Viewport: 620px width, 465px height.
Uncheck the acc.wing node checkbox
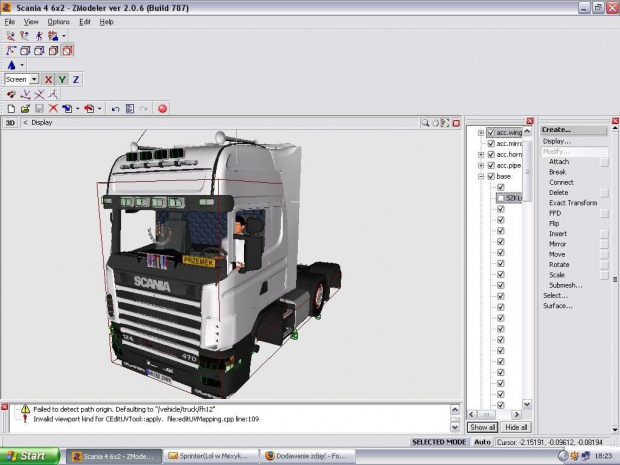tap(491, 132)
